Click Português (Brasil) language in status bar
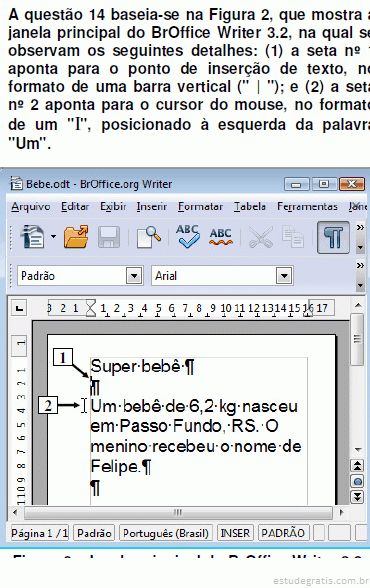This screenshot has height=588, width=370. (x=166, y=533)
